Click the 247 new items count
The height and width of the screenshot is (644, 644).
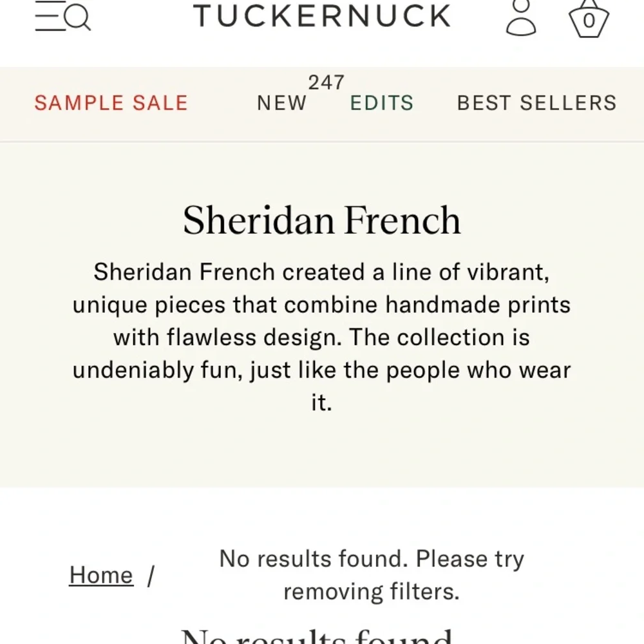[x=326, y=83]
